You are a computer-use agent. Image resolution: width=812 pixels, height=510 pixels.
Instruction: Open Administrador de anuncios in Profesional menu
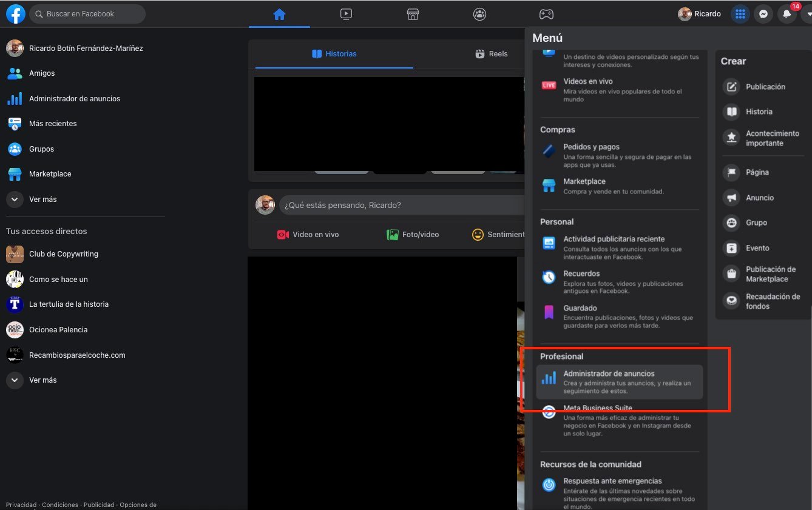(x=619, y=382)
